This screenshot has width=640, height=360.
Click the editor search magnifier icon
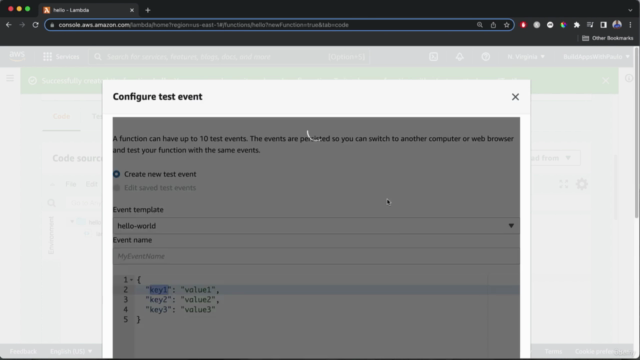pyautogui.click(x=51, y=203)
